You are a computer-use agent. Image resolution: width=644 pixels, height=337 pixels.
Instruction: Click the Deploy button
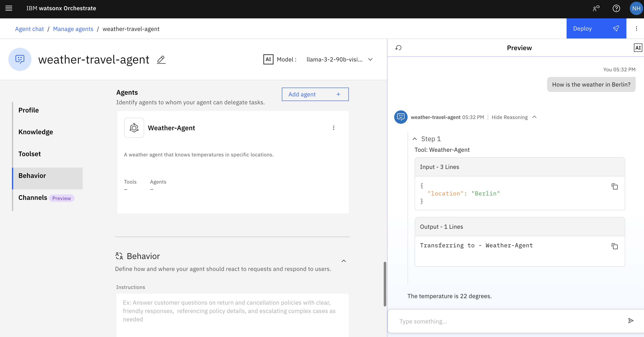(x=596, y=28)
